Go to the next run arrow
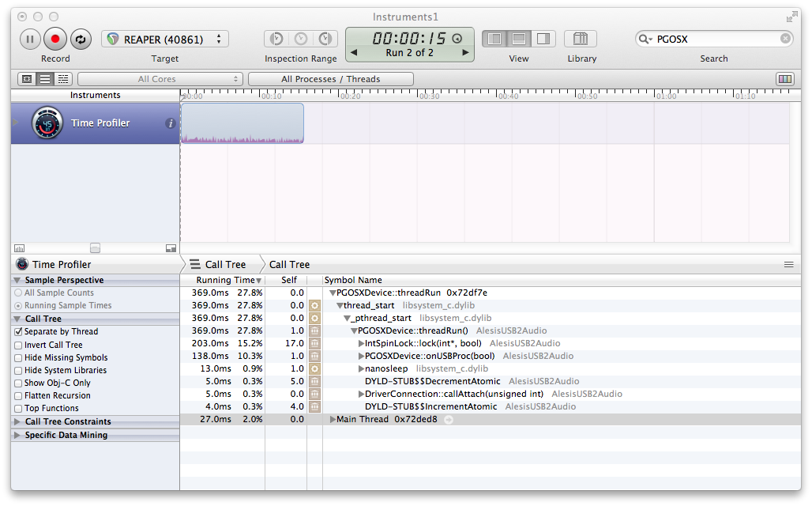This screenshot has width=812, height=506. click(x=466, y=53)
